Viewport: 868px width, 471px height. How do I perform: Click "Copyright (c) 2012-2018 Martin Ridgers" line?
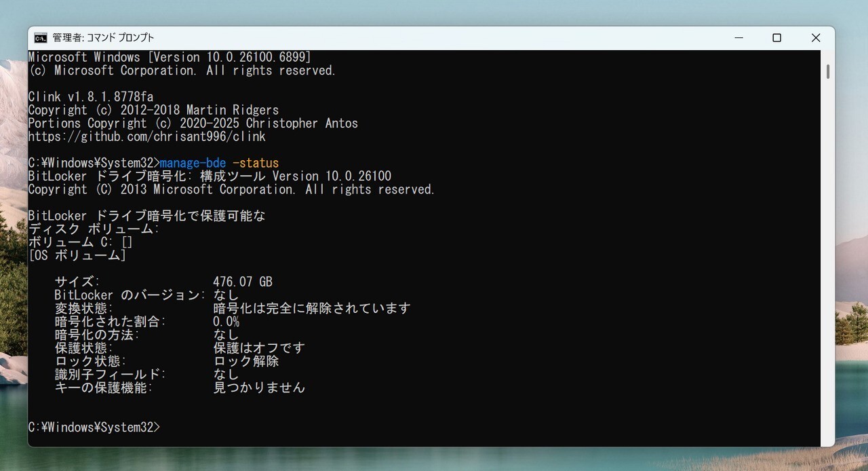pyautogui.click(x=153, y=110)
